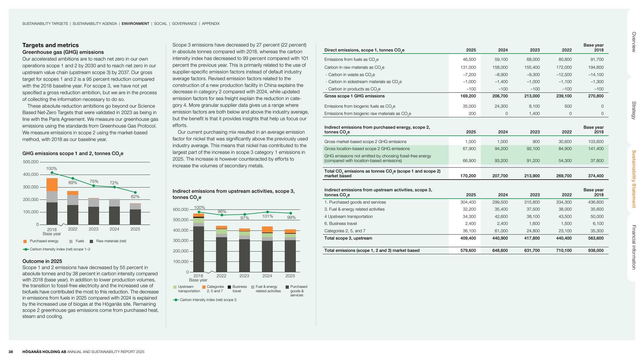Click the 'Gross market-based scope 2 GHG emissions' row label

365,142
